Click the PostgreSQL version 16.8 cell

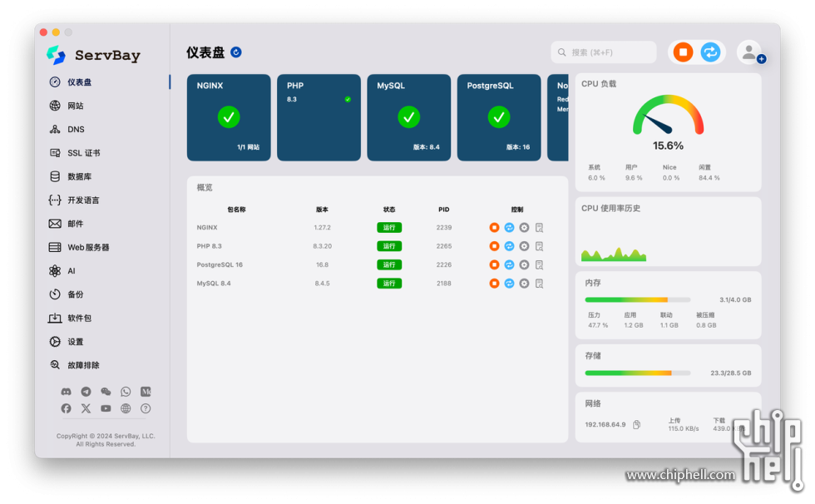(323, 265)
